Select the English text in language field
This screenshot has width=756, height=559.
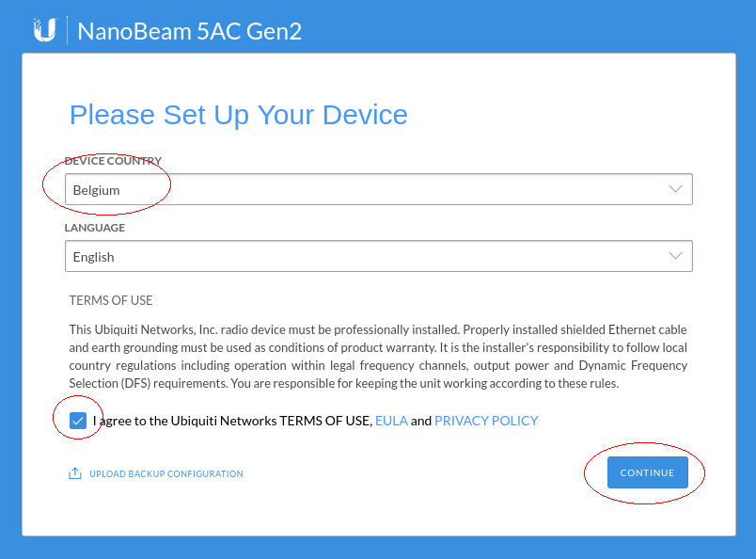[x=93, y=257]
